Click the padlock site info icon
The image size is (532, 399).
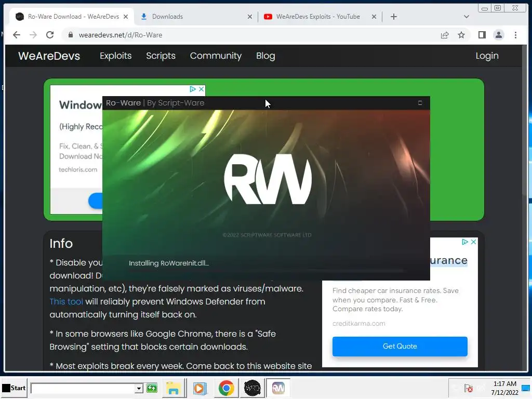pyautogui.click(x=71, y=35)
